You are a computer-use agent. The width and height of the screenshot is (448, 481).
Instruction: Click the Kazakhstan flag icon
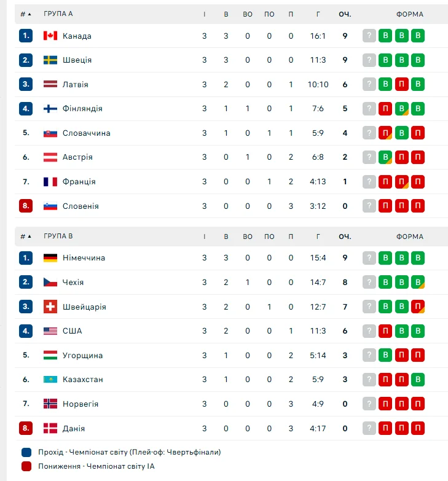(x=50, y=380)
